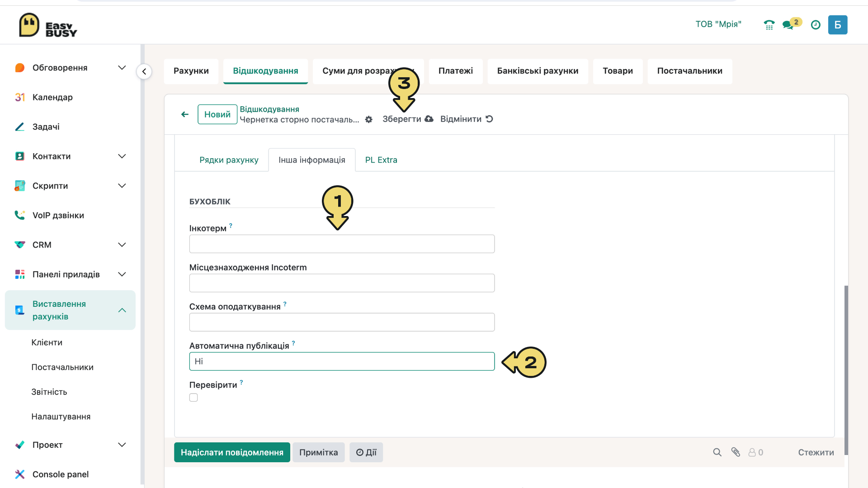Open the Інкотерм selection field
The width and height of the screenshot is (868, 488).
pyautogui.click(x=342, y=244)
